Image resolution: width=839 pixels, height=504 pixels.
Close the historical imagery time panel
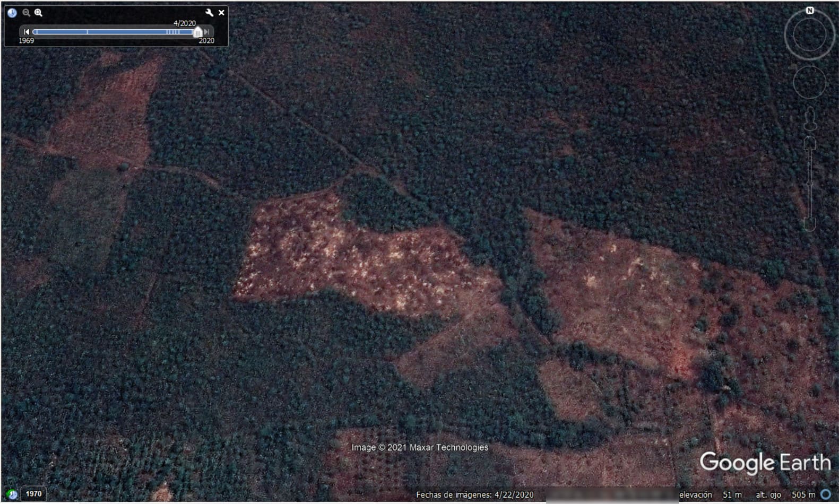pos(221,13)
